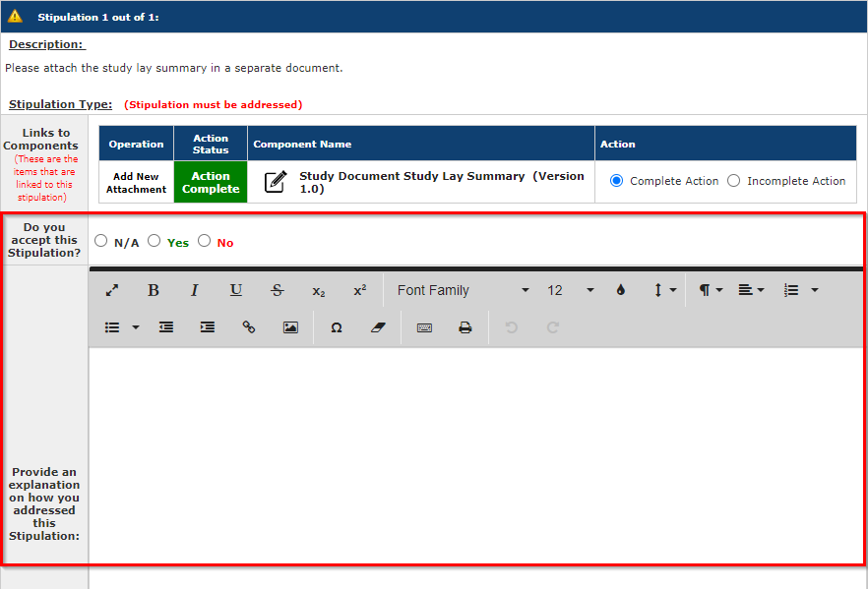Viewport: 868px width, 589px height.
Task: Click the fullscreen expand editor icon
Action: (x=112, y=290)
